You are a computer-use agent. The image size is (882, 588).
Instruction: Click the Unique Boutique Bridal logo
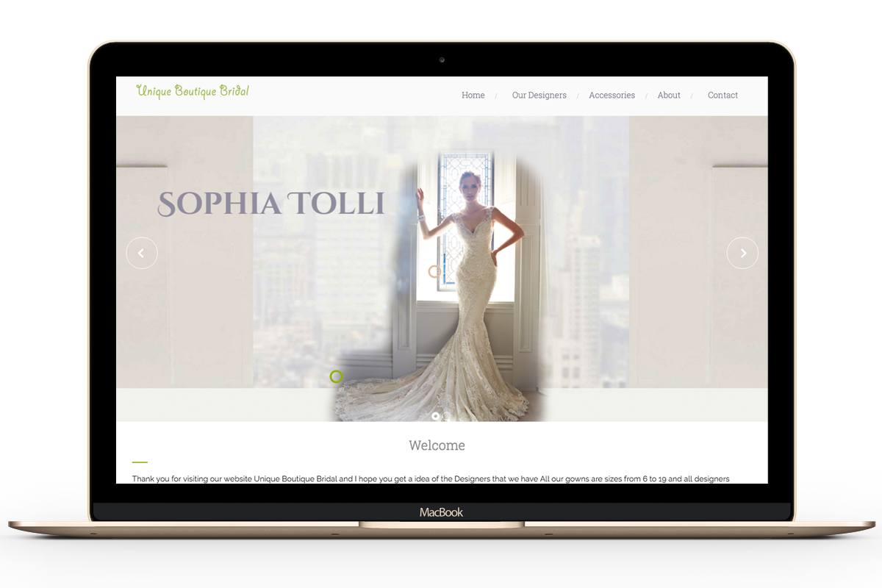tap(193, 91)
